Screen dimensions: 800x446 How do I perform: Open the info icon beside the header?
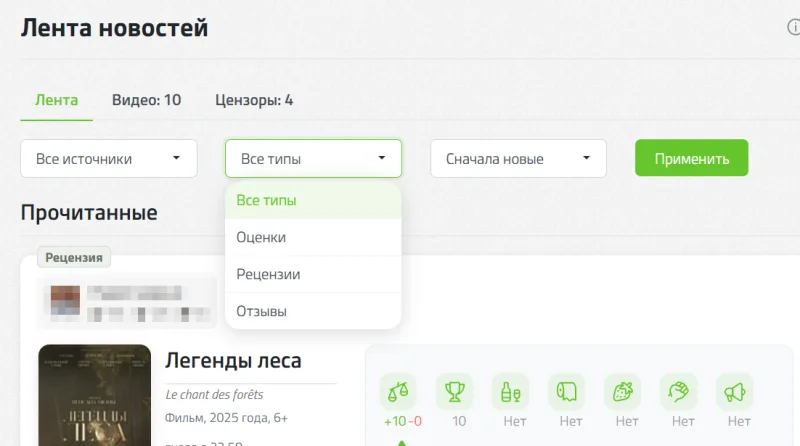794,27
